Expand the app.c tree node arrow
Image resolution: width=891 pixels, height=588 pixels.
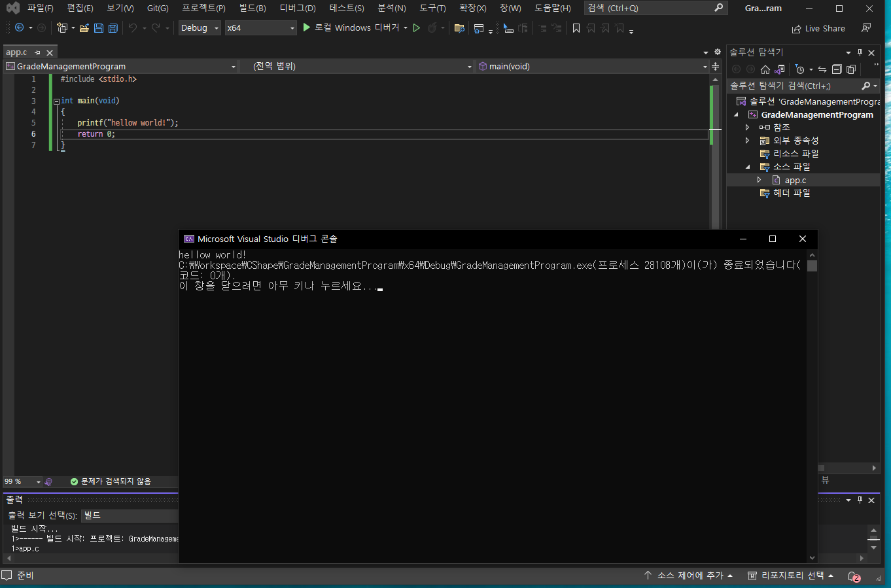[x=759, y=180]
